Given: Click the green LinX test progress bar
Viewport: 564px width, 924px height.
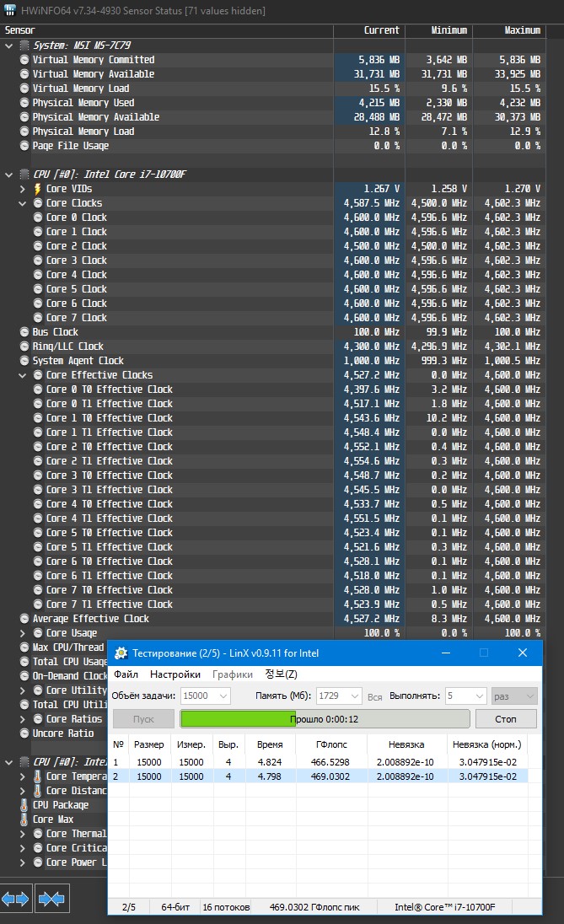Looking at the screenshot, I should [325, 719].
